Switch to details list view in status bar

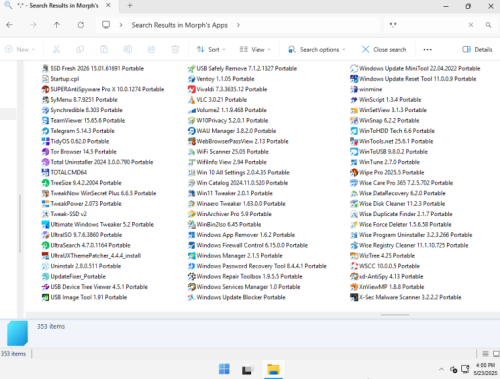[x=485, y=354]
